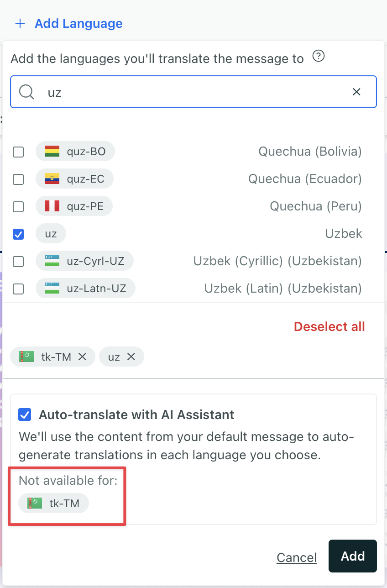Viewport: 387px width, 588px height.
Task: Click the plus icon beside Add Language
Action: click(20, 24)
